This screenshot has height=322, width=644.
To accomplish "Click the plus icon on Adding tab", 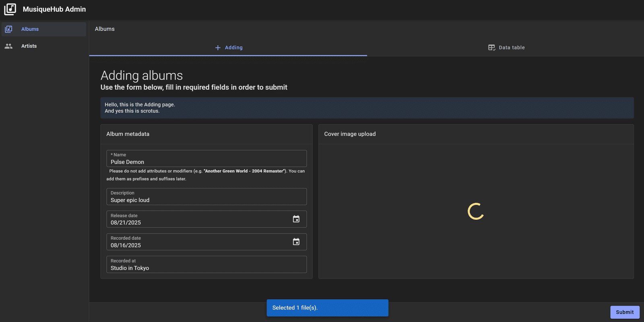I will [x=218, y=47].
